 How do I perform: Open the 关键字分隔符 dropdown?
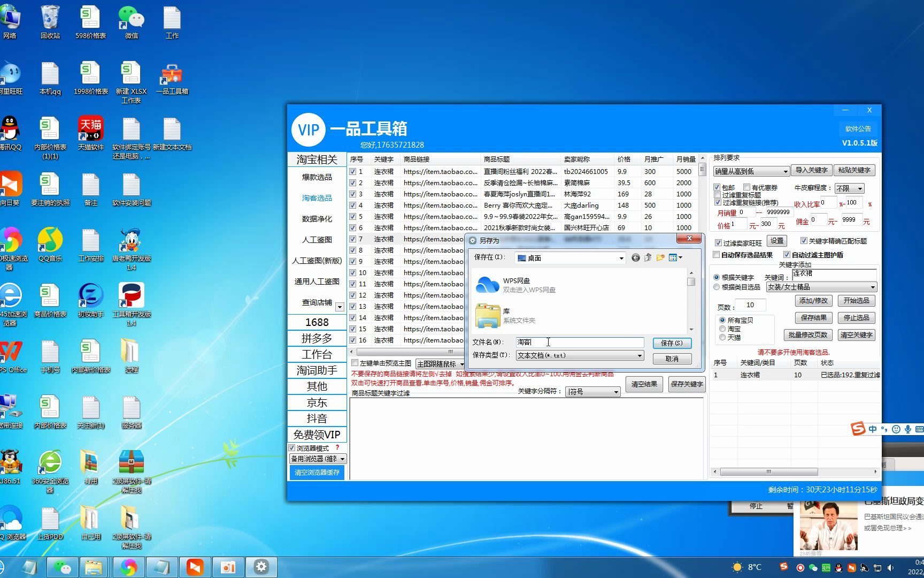pos(593,392)
